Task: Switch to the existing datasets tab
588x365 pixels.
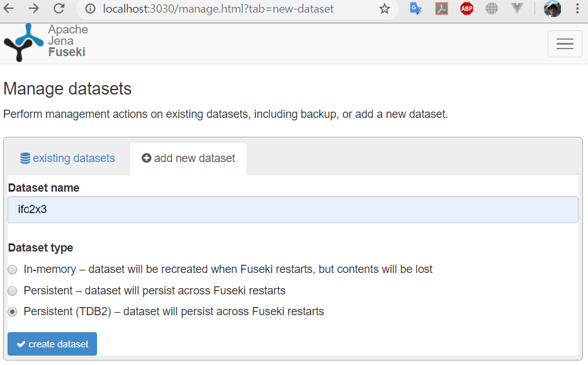Action: tap(67, 158)
